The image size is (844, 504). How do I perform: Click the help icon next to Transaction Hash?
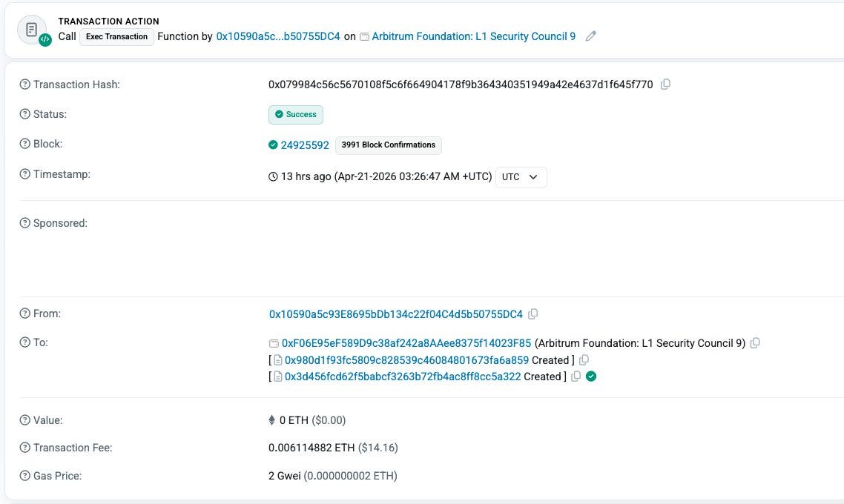[24, 84]
